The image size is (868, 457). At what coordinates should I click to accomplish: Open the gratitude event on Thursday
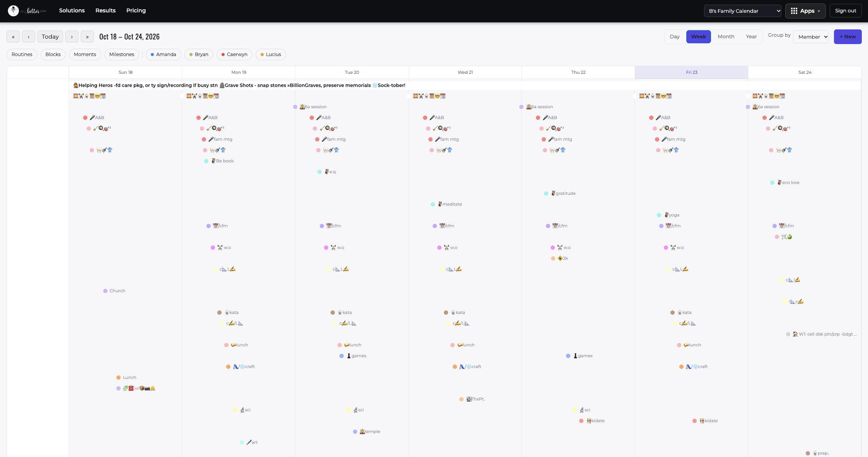tap(560, 193)
